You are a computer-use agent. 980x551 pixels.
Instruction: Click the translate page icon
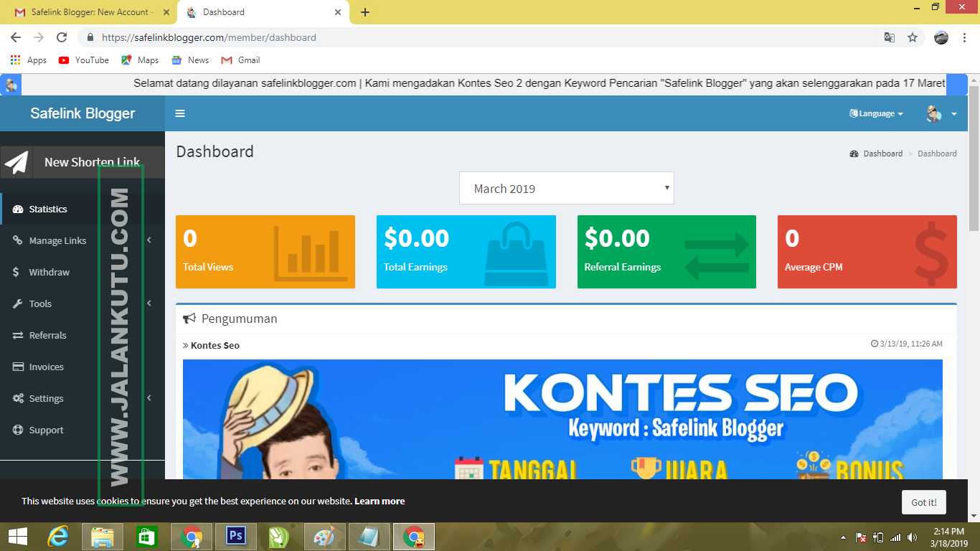click(x=890, y=37)
